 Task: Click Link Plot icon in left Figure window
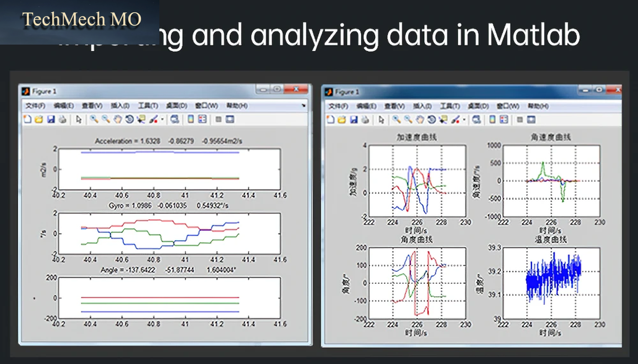(174, 119)
